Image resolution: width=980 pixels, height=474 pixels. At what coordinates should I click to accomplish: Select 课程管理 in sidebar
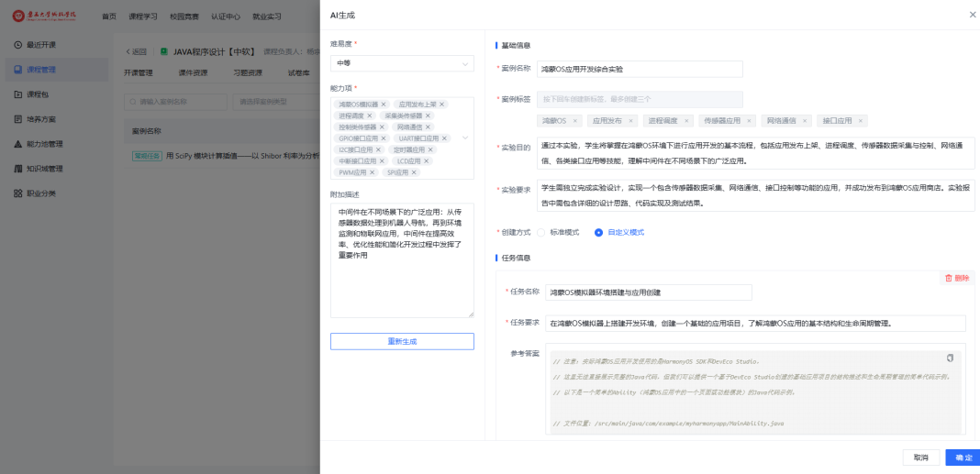pyautogui.click(x=56, y=70)
